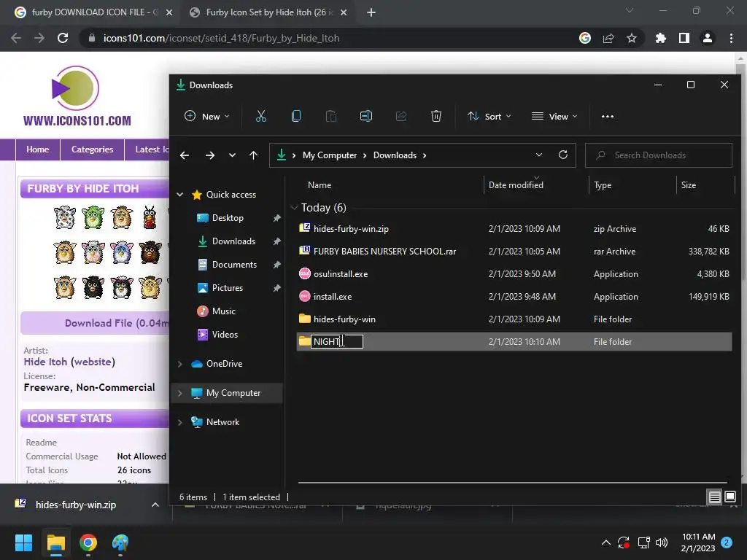Viewport: 747px width, 560px height.
Task: Expand address bar history dropdown
Action: [539, 155]
